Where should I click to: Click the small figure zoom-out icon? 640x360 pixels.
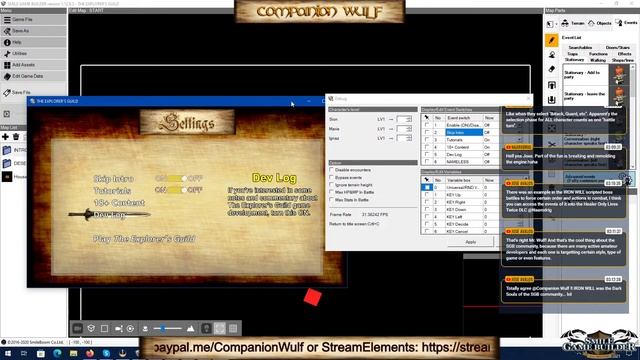145,328
